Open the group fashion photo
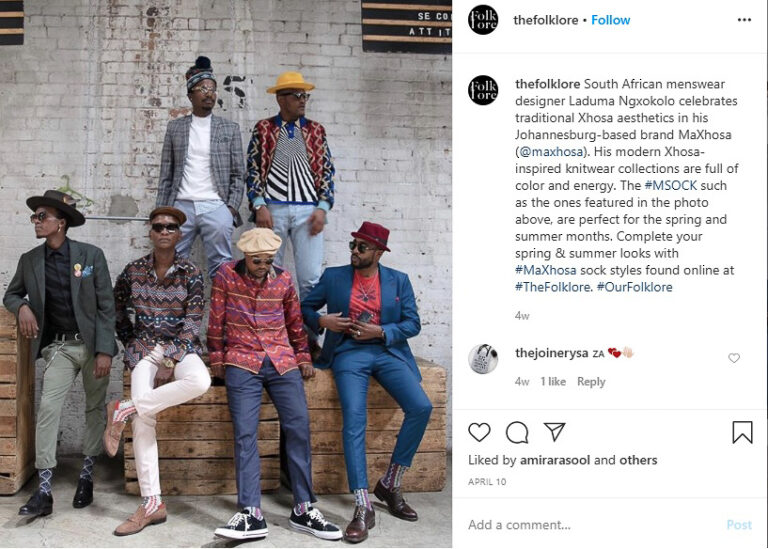The width and height of the screenshot is (768, 549). [226, 274]
